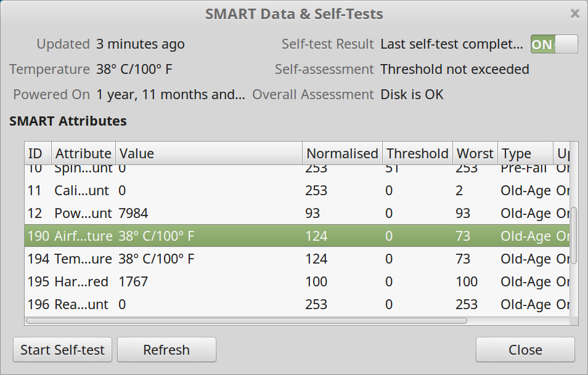Select attribute 195 row with value 1767
Image resolution: width=588 pixels, height=375 pixels.
(x=247, y=282)
